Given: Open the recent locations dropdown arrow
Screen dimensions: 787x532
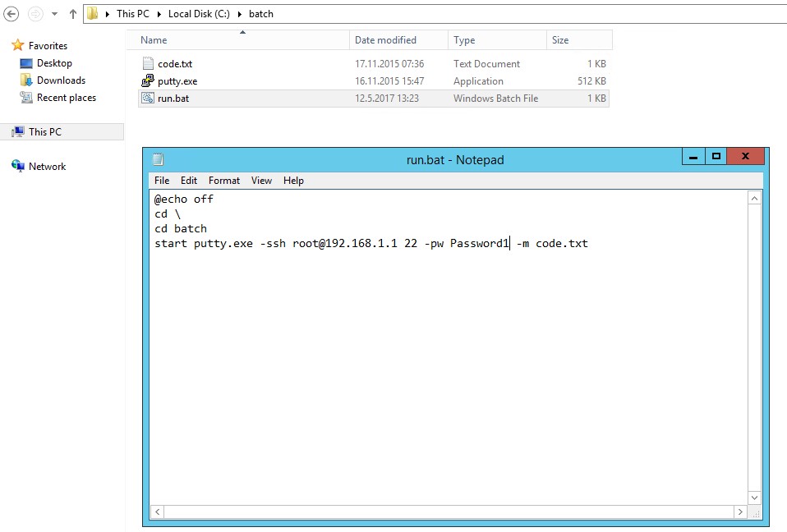Looking at the screenshot, I should 54,14.
